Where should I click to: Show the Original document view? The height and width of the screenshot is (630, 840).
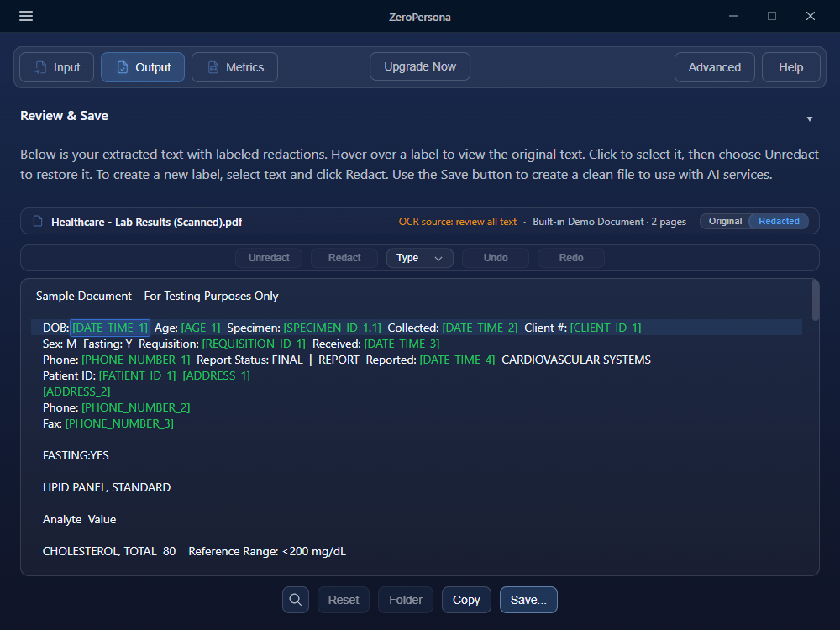point(725,221)
